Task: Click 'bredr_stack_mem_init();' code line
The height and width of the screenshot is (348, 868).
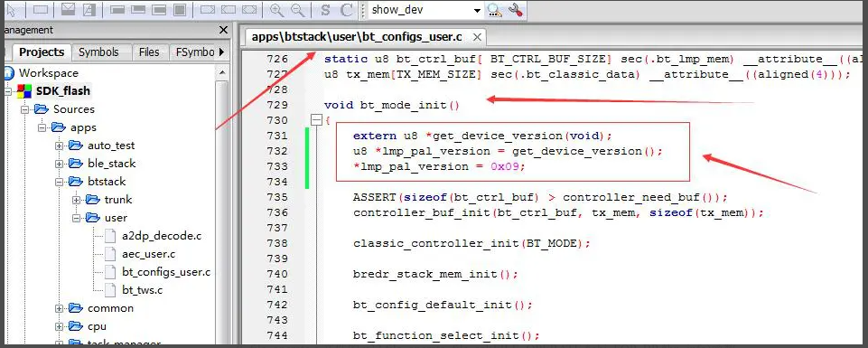Action: tap(435, 274)
